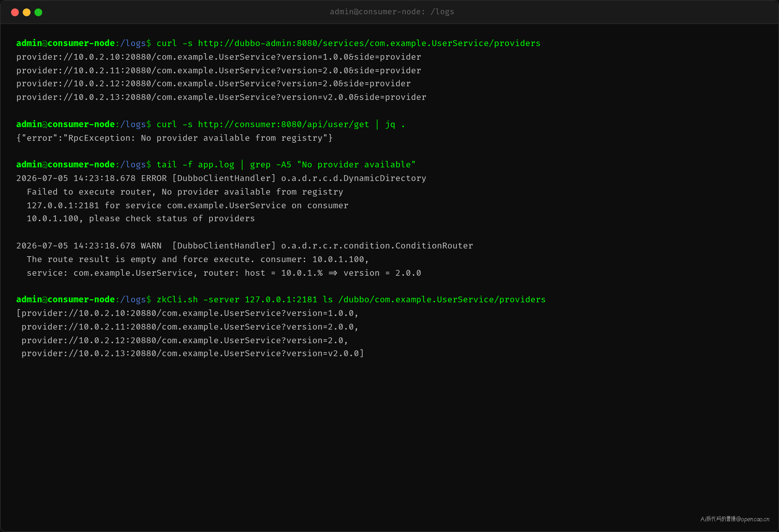Viewport: 779px width, 532px height.
Task: Click the zookeeper entry for 10.0.2.11 version=2.0.0
Action: tap(190, 327)
